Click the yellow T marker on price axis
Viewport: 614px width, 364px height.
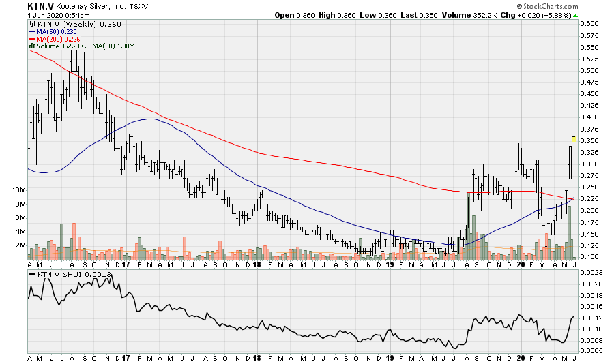point(574,139)
